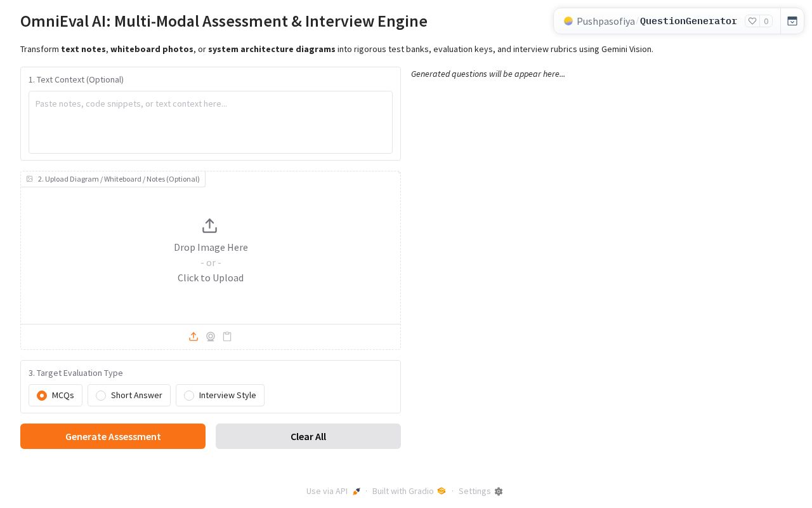The height and width of the screenshot is (508, 812).
Task: Select the webcam capture source icon
Action: pos(211,337)
